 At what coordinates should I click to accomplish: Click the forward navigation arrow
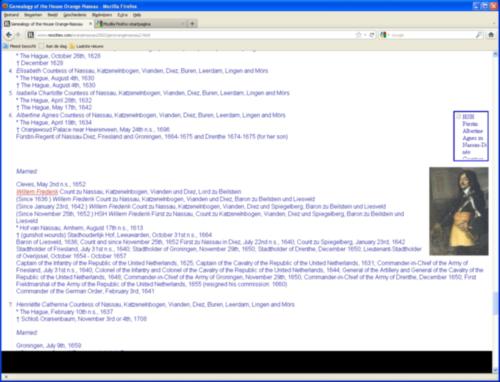tap(19, 35)
